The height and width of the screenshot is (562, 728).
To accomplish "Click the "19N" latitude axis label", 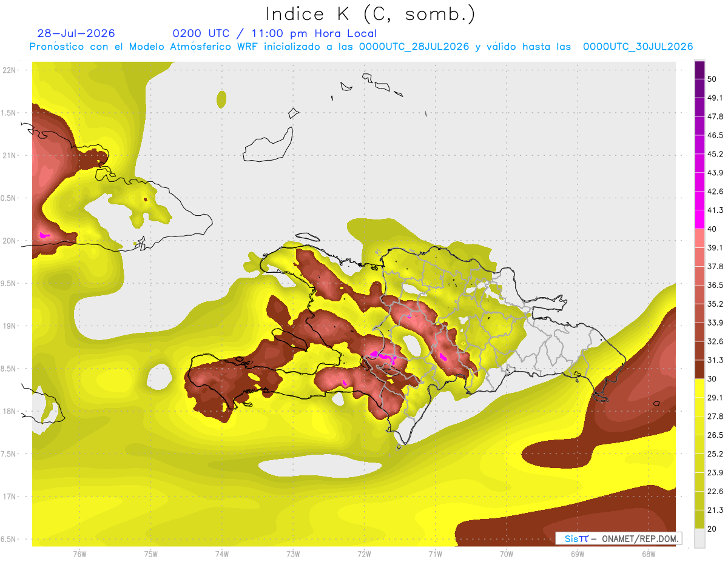I will 9,326.
